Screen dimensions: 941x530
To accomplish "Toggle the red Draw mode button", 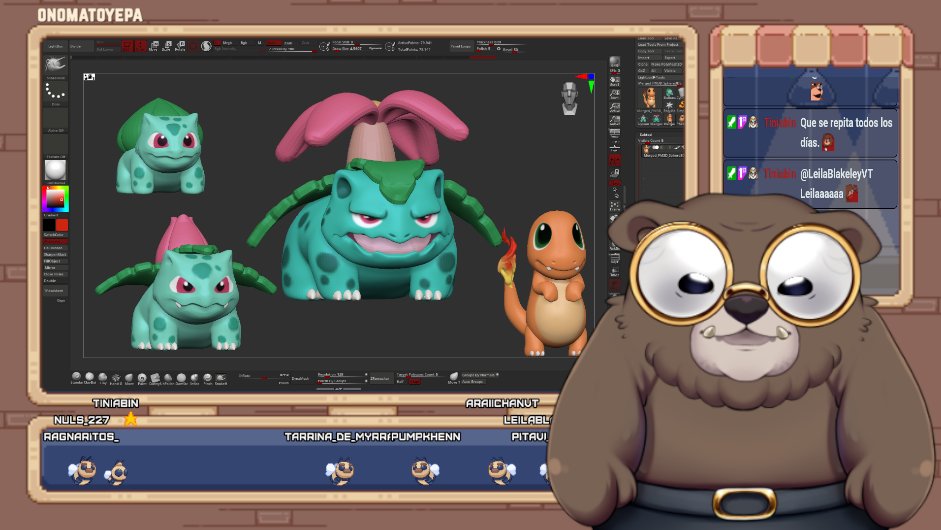I will click(140, 46).
